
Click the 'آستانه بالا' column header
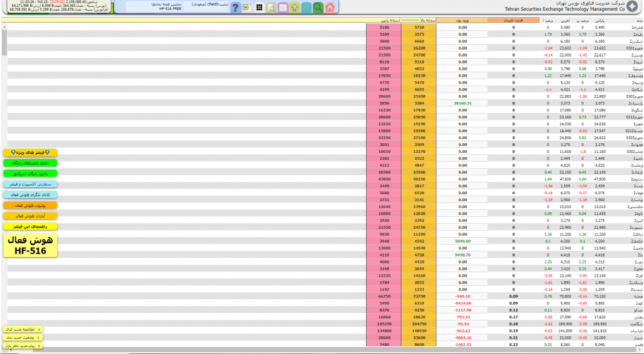tap(418, 21)
